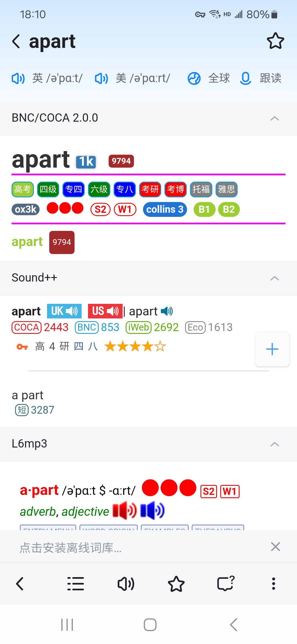The height and width of the screenshot is (644, 297).
Task: Open global pronunciation globe icon
Action: 194,78
